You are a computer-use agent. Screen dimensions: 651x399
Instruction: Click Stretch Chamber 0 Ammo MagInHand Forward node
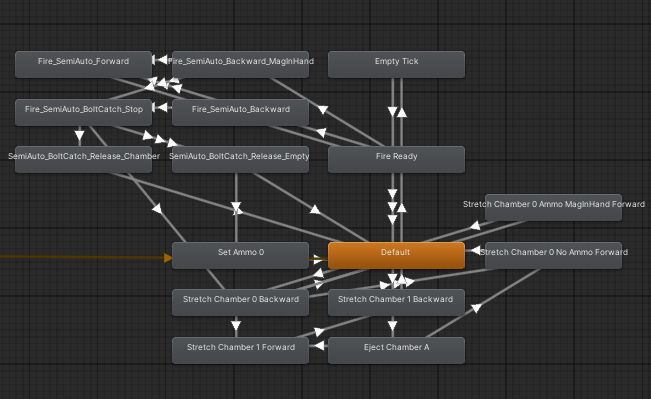tap(553, 207)
